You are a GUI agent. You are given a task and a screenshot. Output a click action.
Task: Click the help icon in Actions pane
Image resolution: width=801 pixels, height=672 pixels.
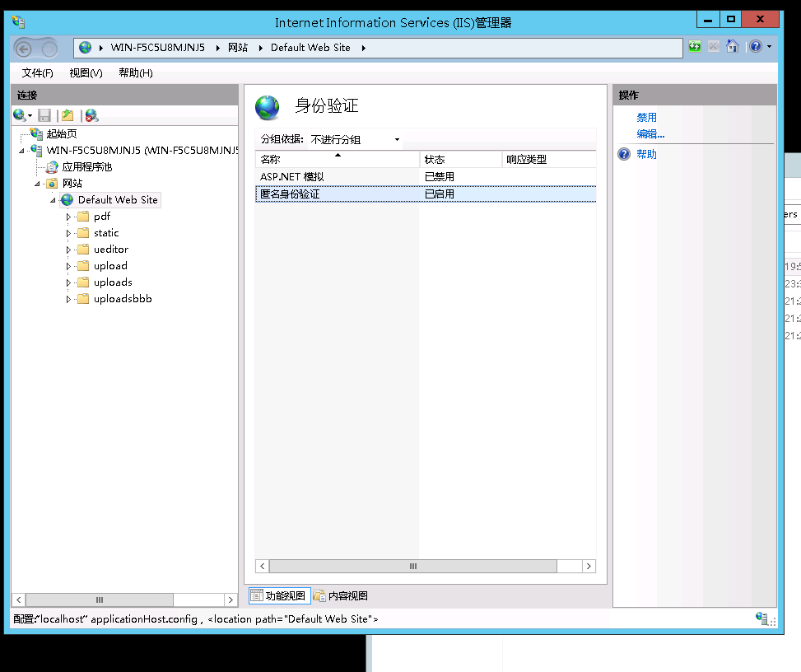click(624, 154)
